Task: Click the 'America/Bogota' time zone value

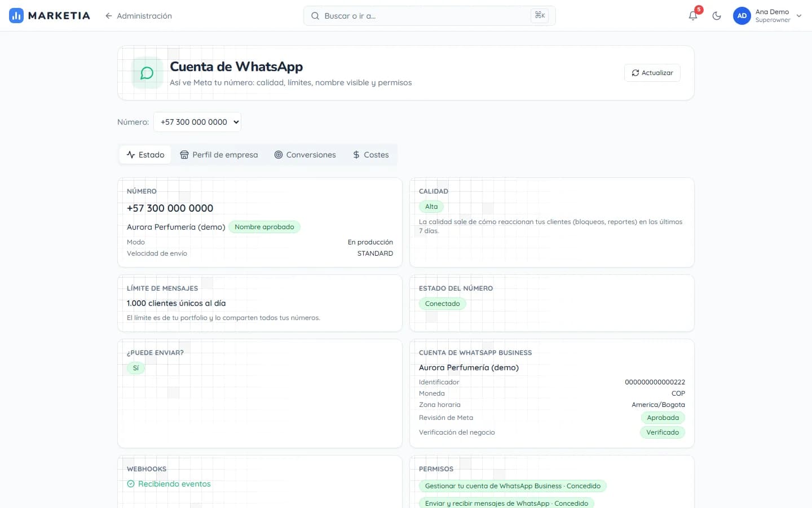Action: point(658,405)
